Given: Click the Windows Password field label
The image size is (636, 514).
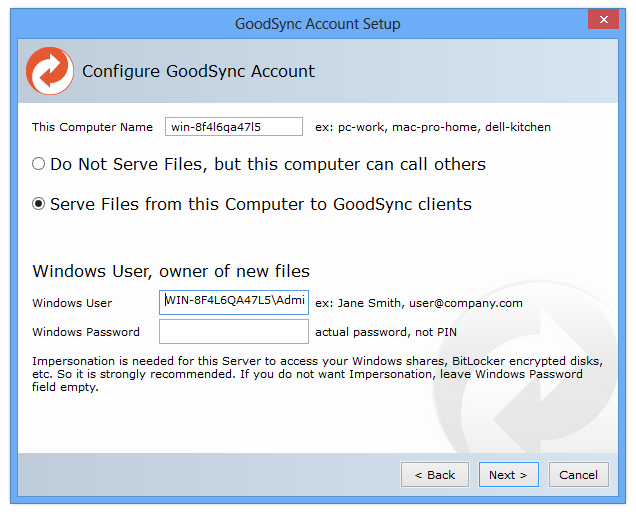Looking at the screenshot, I should [86, 332].
